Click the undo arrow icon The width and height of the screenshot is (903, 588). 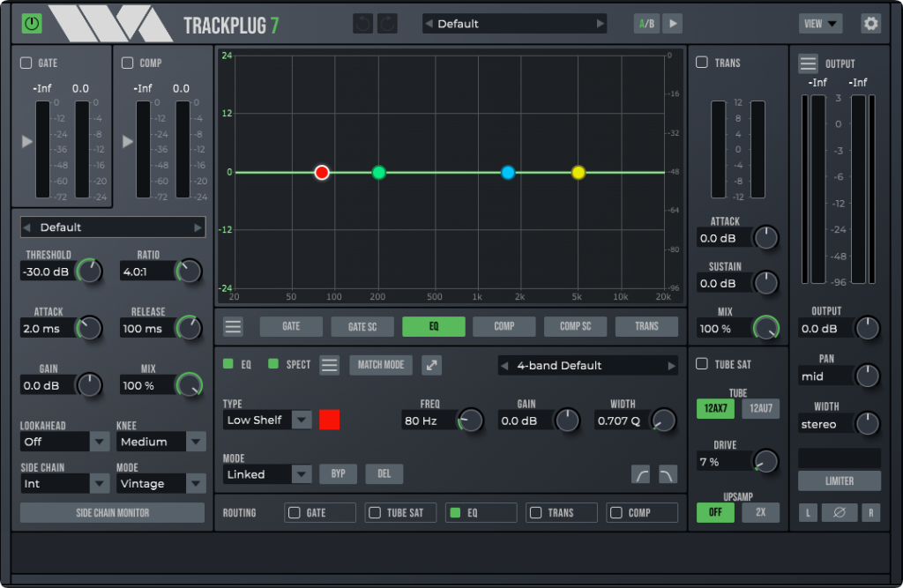tap(362, 24)
